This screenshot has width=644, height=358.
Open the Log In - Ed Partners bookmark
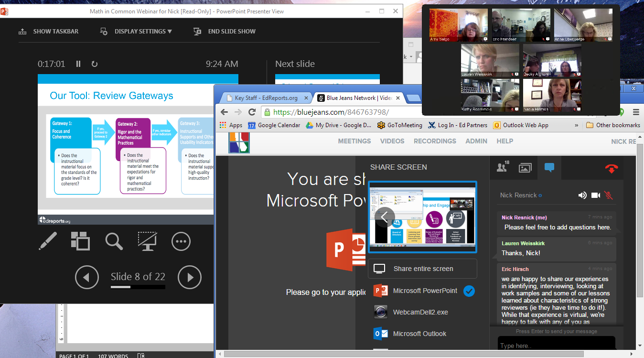click(458, 125)
